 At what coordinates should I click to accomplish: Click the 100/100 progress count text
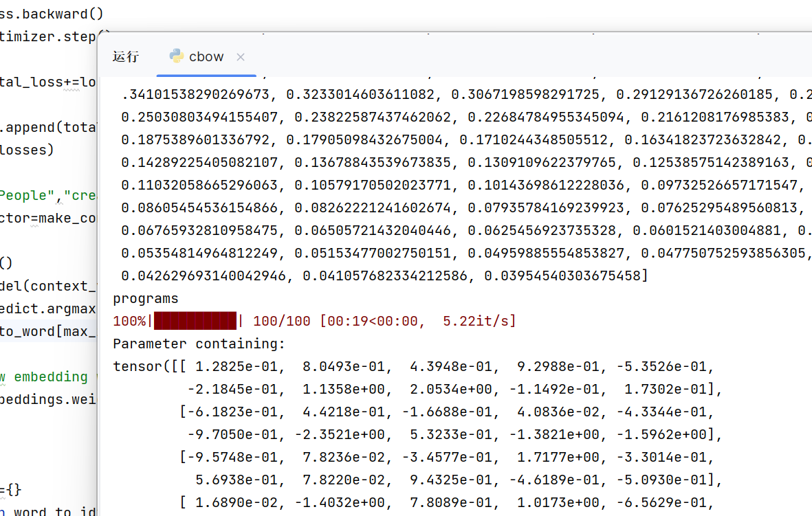coord(283,321)
